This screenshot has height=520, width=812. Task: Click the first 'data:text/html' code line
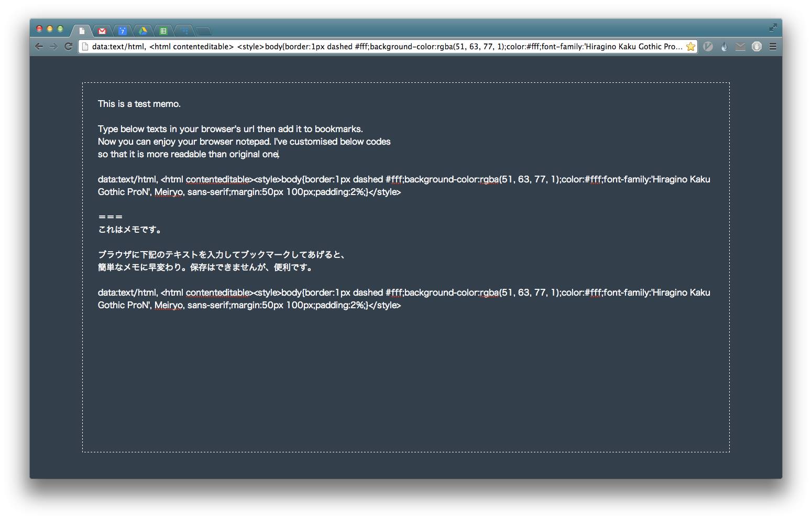pyautogui.click(x=404, y=179)
